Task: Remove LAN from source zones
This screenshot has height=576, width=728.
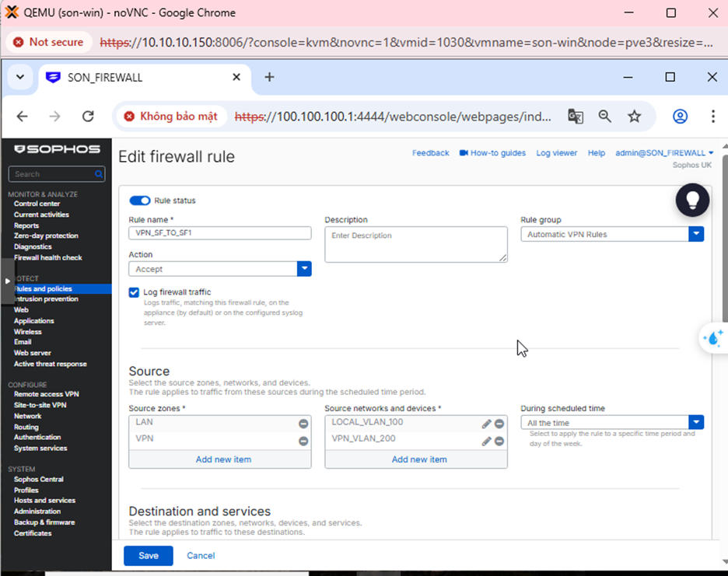Action: 303,424
